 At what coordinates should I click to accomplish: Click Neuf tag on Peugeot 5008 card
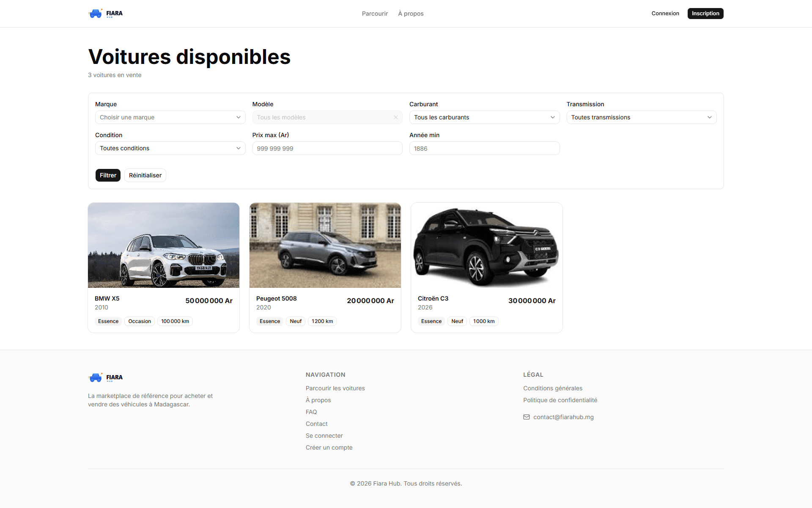coord(296,321)
